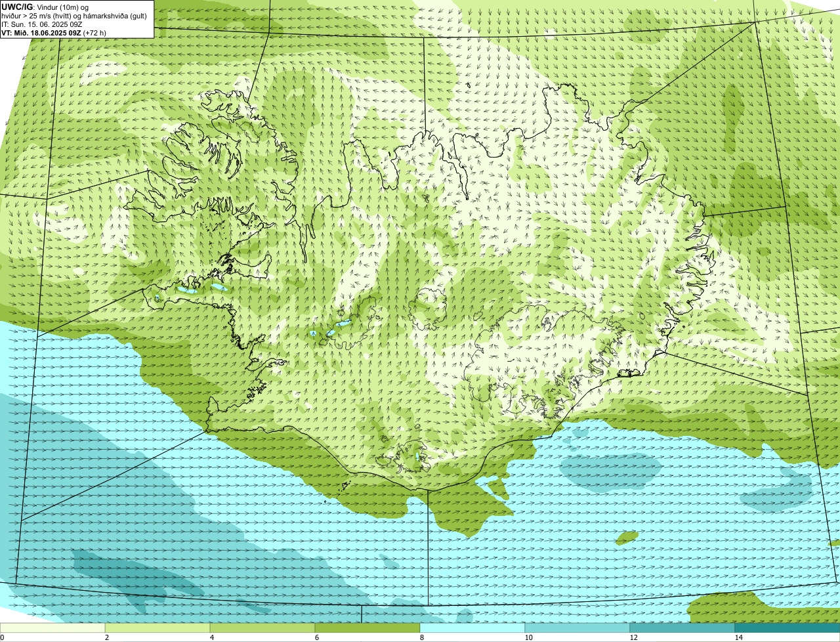Click the legend label "14"
The image size is (840, 642).
[x=738, y=637]
